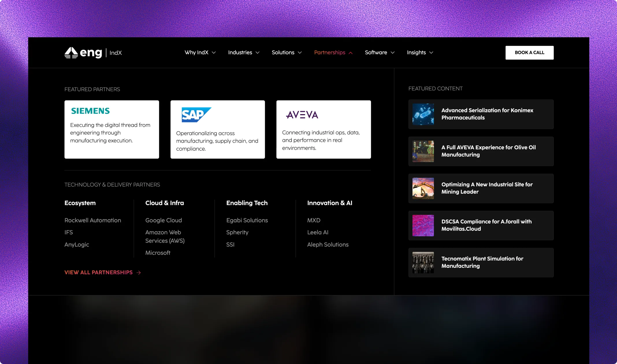Screen dimensions: 617x364
Task: Click the mining leader article thumbnail
Action: click(423, 188)
